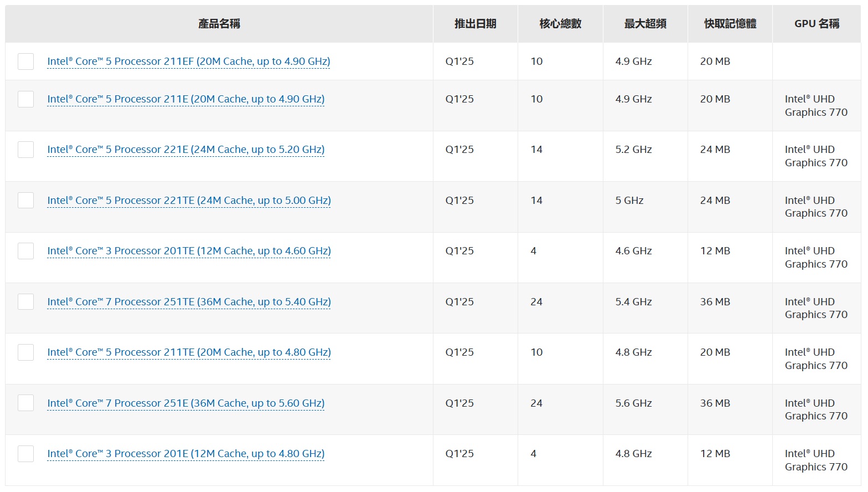This screenshot has width=868, height=492.
Task: Toggle the checkbox for Core 5 Processor 211TE
Action: [26, 352]
